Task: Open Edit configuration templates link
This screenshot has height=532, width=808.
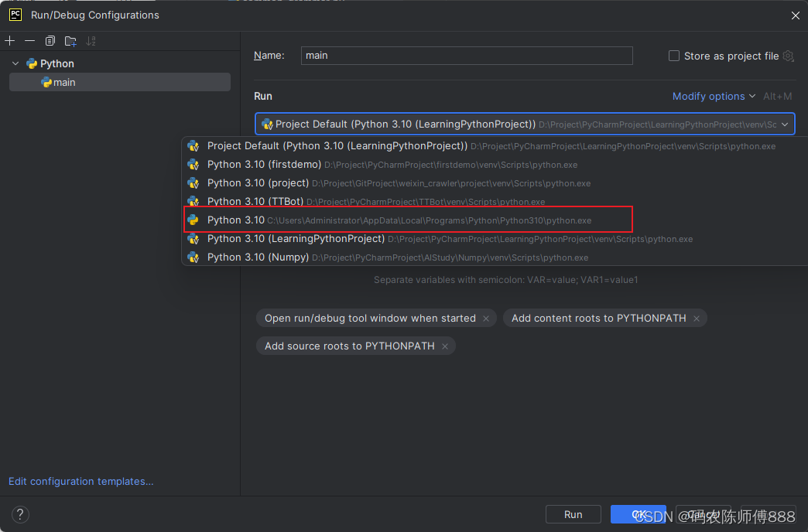Action: tap(81, 481)
